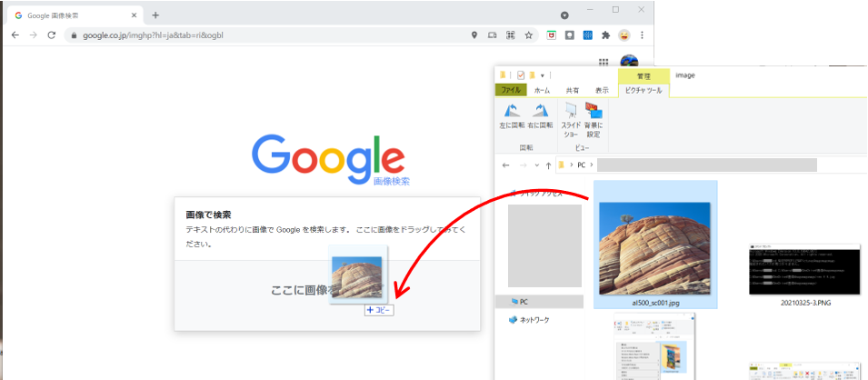
Task: Switch to the ホーム ribbon tab
Action: (542, 90)
